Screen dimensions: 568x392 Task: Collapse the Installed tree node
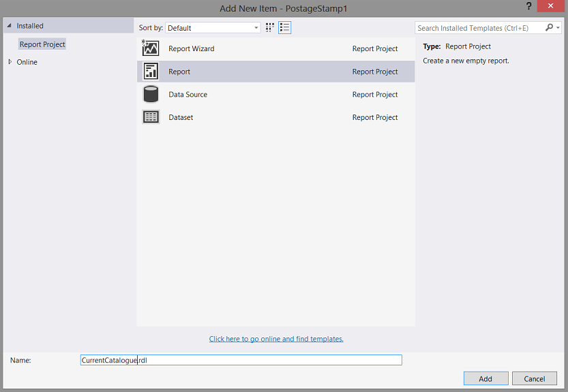[10, 26]
